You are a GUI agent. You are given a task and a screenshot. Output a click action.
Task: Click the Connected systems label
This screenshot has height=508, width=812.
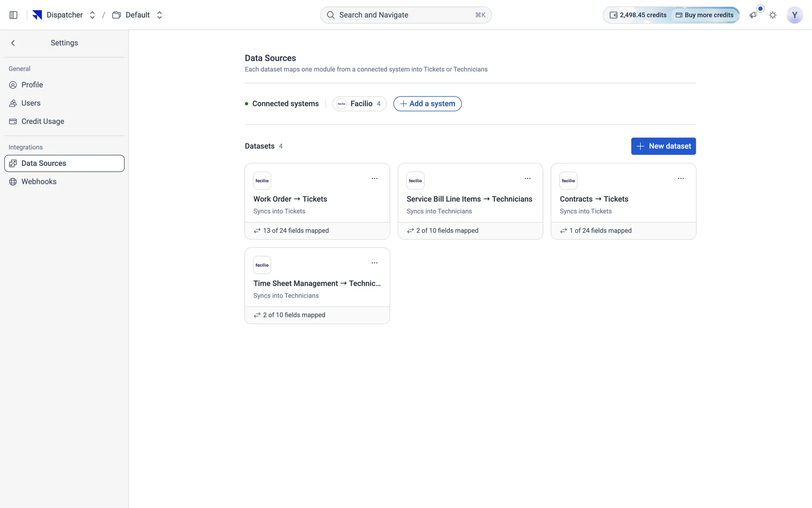pyautogui.click(x=285, y=104)
